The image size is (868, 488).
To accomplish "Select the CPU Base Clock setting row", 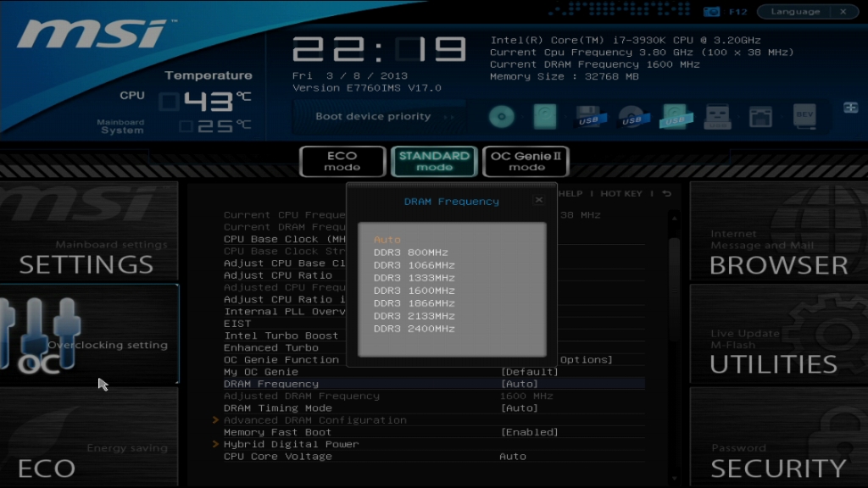I will 285,239.
